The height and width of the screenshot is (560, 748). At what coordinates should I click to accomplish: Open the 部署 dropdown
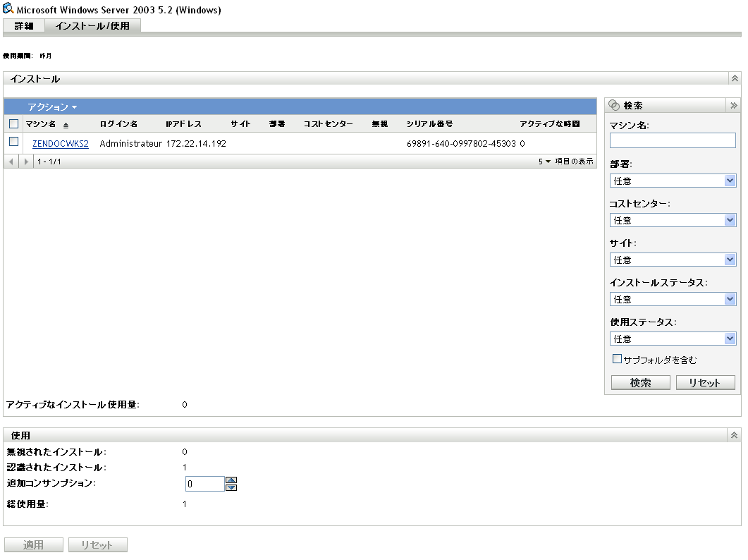[673, 181]
